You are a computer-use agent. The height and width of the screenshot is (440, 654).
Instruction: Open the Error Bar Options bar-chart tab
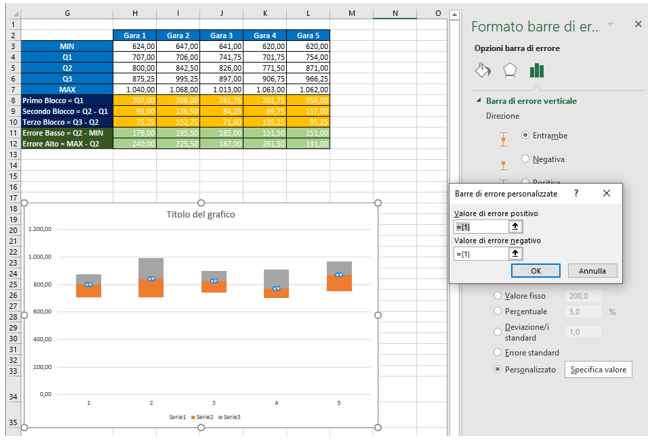coord(537,71)
